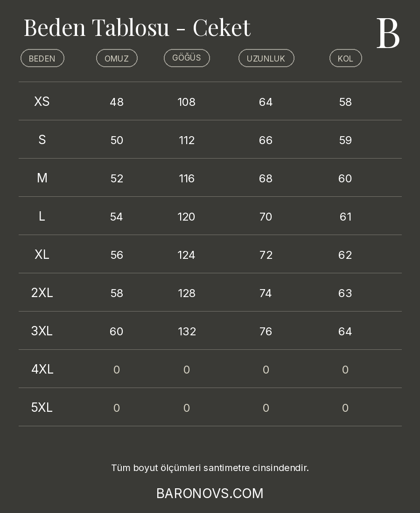Select the S size row label
This screenshot has width=420, height=513.
42,140
